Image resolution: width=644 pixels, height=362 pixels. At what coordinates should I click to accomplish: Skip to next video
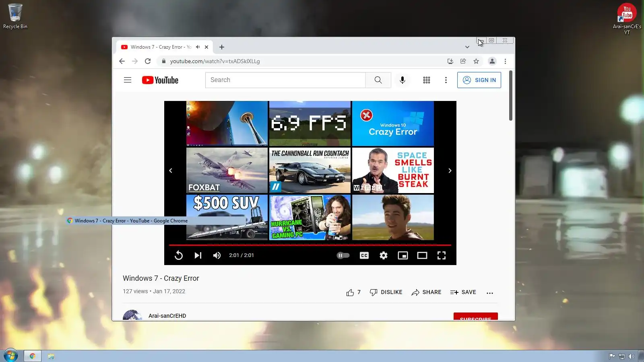tap(198, 255)
